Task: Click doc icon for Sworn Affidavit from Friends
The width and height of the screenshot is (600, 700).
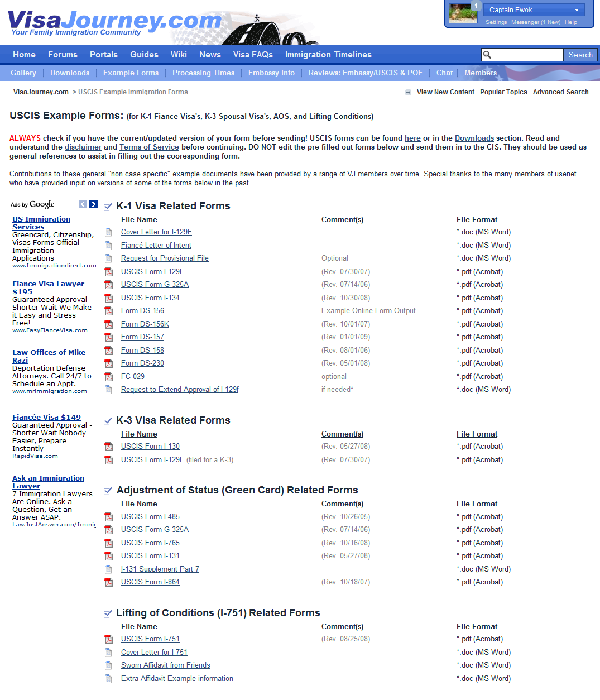Action: point(108,665)
